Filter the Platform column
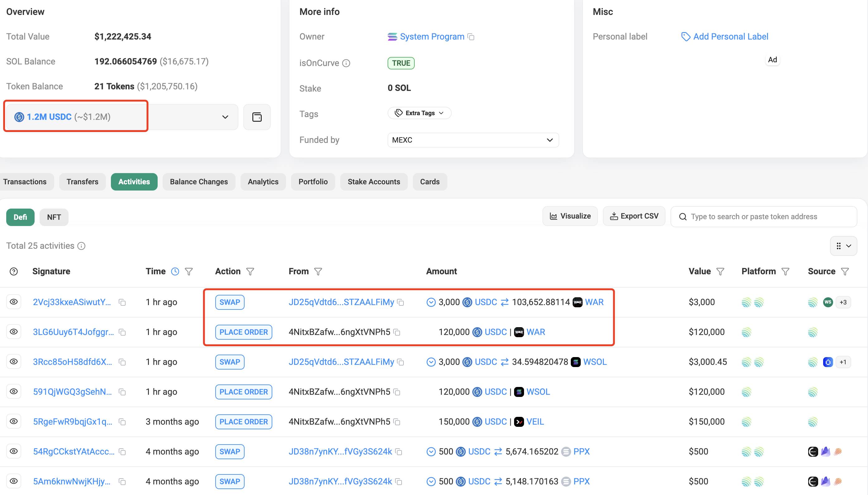Image resolution: width=868 pixels, height=495 pixels. (x=785, y=271)
